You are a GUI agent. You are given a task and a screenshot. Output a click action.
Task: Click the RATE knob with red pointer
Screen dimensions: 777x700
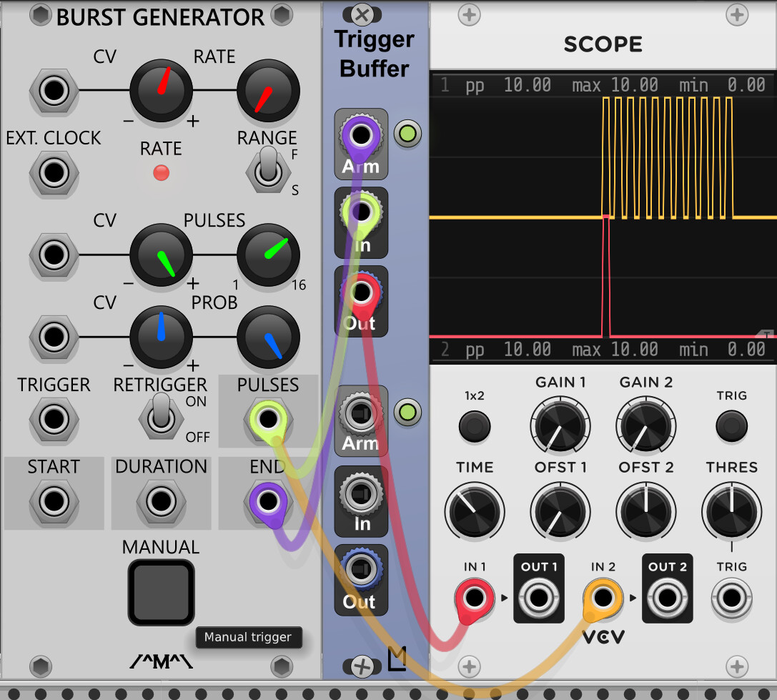coord(268,91)
